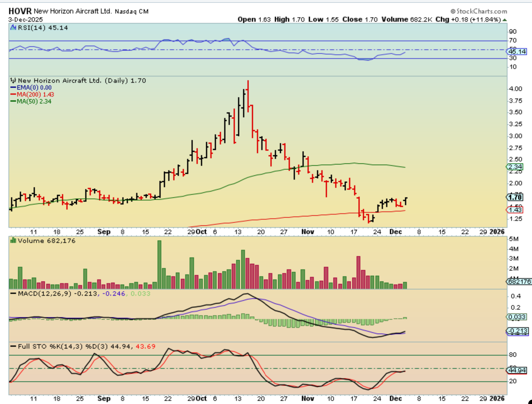Screen dimensions: 532x404
Task: Click the Oct label on the bottom date axis
Action: [x=201, y=399]
